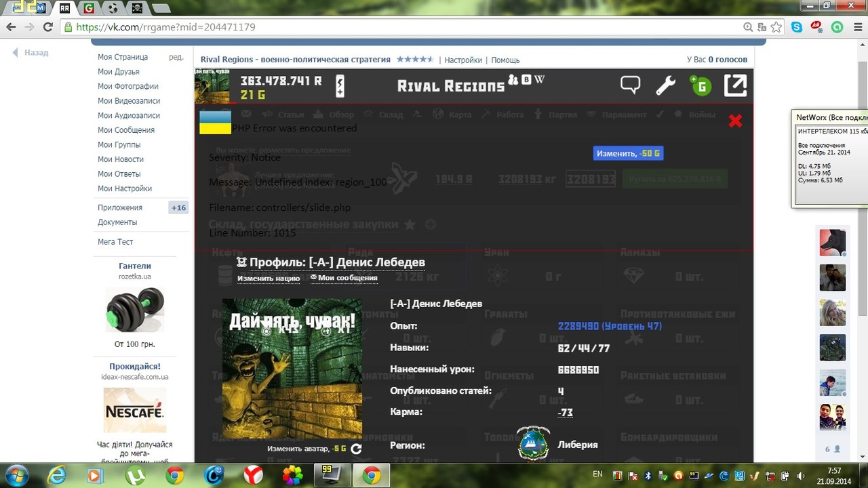Screen dimensions: 868x488
Task: Click the Ukraine flag icon
Action: (215, 123)
